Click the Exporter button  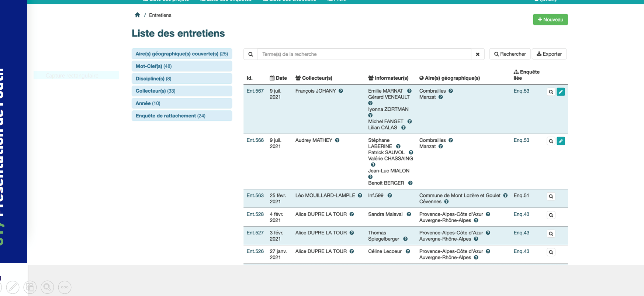[549, 54]
